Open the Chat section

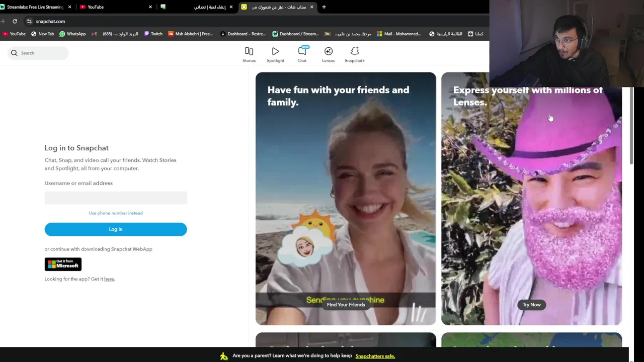point(302,55)
